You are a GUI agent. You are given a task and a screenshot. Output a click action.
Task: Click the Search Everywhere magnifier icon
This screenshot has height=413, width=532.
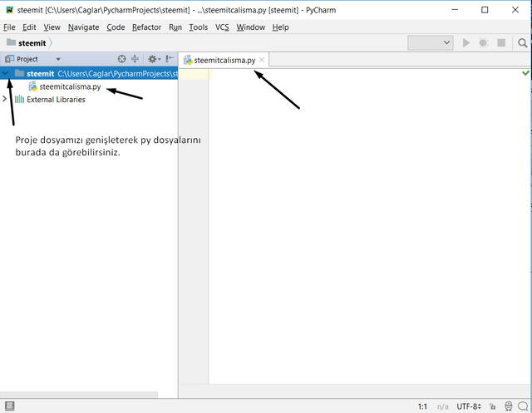pos(523,42)
